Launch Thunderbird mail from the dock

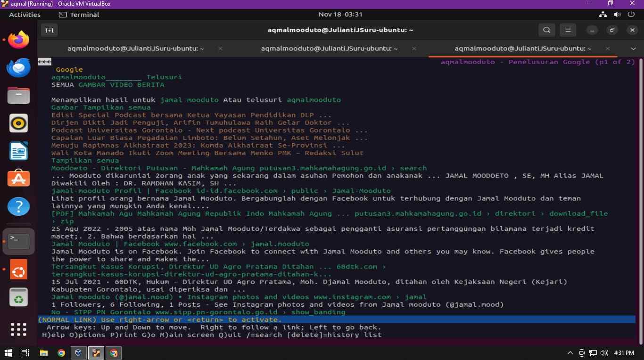[18, 67]
